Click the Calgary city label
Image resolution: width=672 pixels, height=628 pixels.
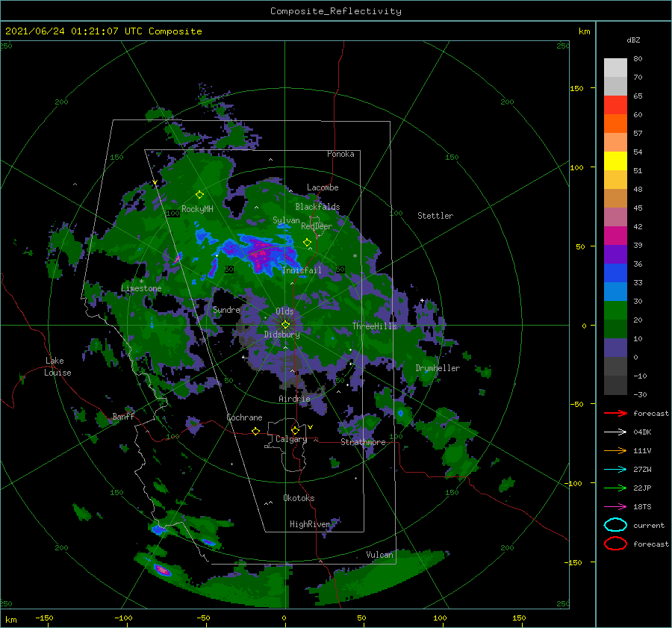click(x=291, y=439)
